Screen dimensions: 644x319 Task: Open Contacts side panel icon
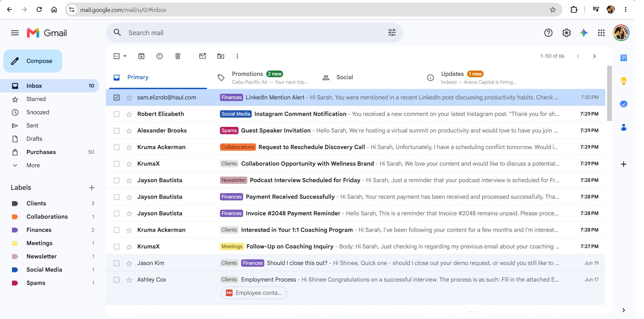tap(623, 127)
